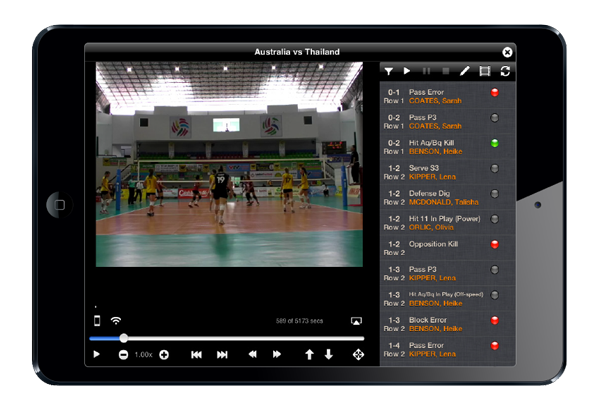Viewport: 600px width, 409px height.
Task: Tap the four-way move icon
Action: pos(358,354)
